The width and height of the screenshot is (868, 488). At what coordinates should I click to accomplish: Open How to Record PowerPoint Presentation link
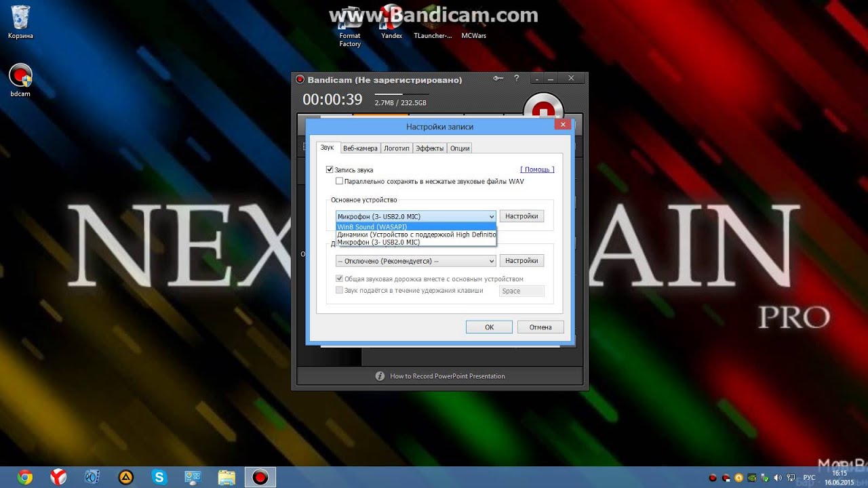(x=448, y=376)
